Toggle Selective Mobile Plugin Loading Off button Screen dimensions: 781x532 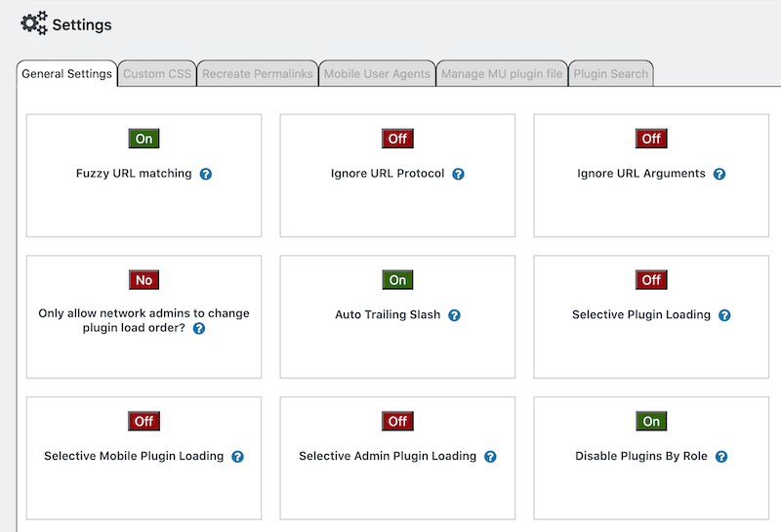click(x=144, y=422)
